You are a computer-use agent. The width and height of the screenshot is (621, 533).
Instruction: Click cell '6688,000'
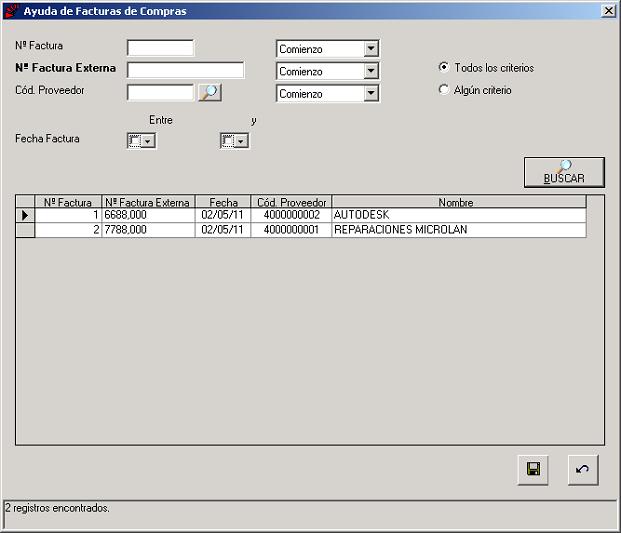(x=148, y=215)
